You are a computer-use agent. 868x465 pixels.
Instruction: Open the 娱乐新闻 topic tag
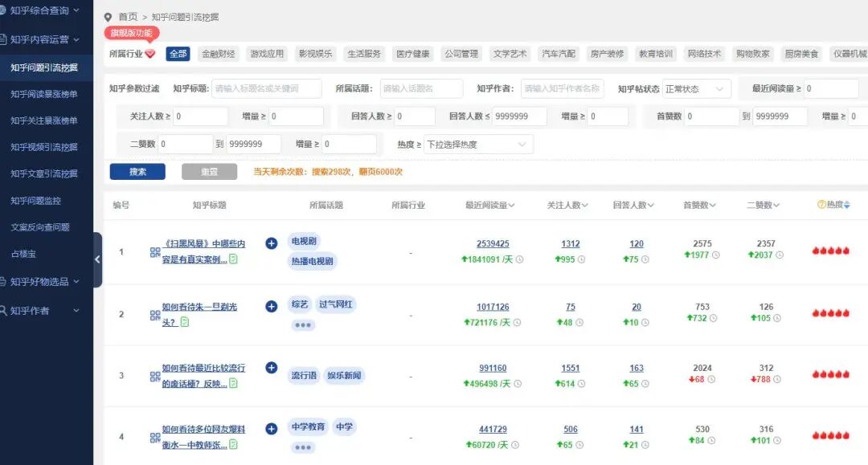pos(344,375)
